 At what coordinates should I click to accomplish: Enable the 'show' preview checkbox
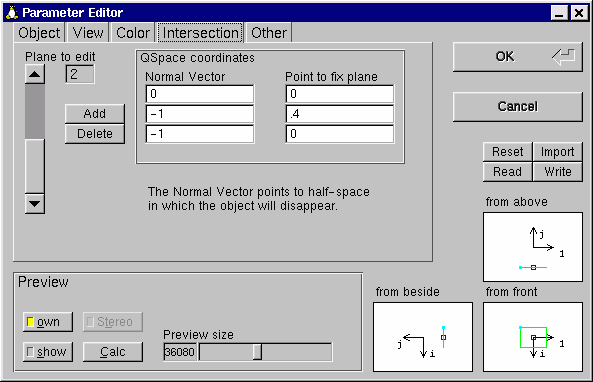coord(48,352)
